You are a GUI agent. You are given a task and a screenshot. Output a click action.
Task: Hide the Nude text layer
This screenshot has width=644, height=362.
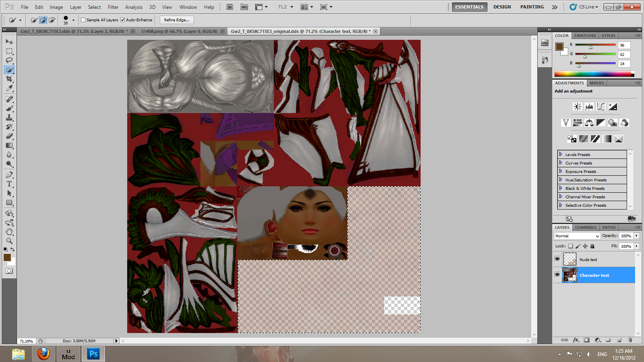click(x=557, y=259)
